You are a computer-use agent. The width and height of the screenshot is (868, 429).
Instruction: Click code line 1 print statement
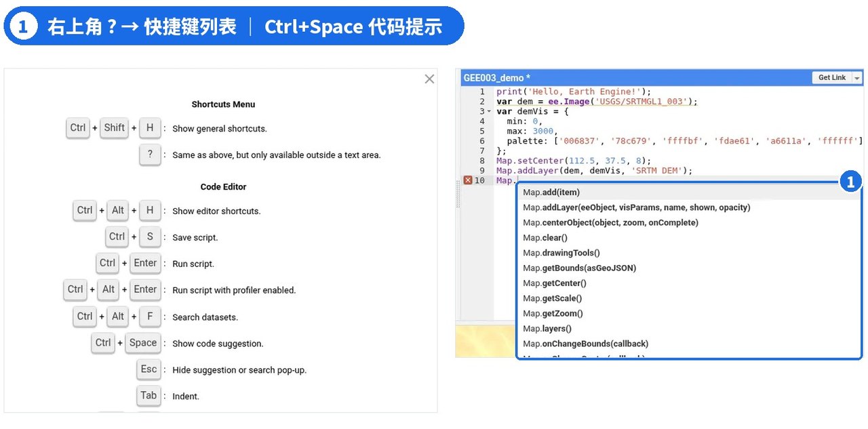click(x=574, y=91)
